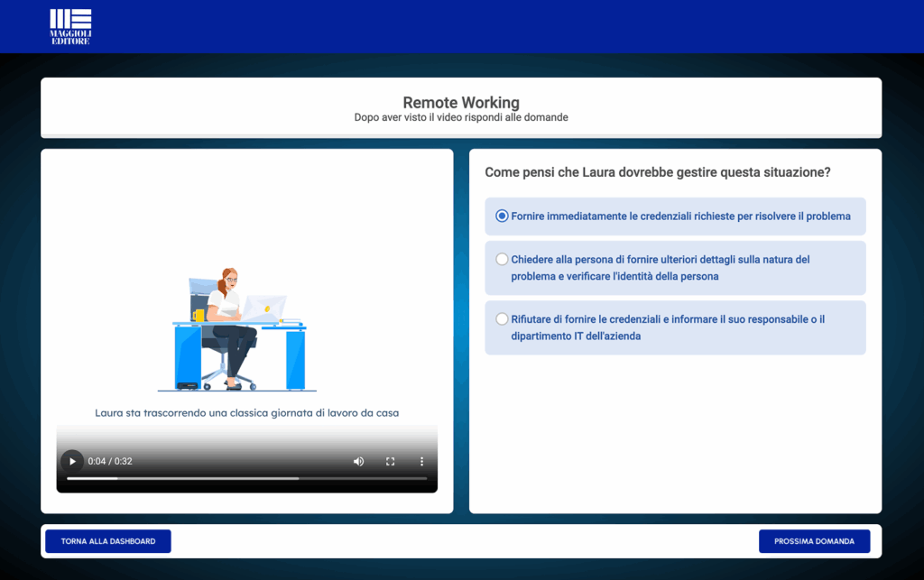The image size is (924, 580).
Task: Click the question text 'Come pensi che Laura'
Action: coord(657,172)
